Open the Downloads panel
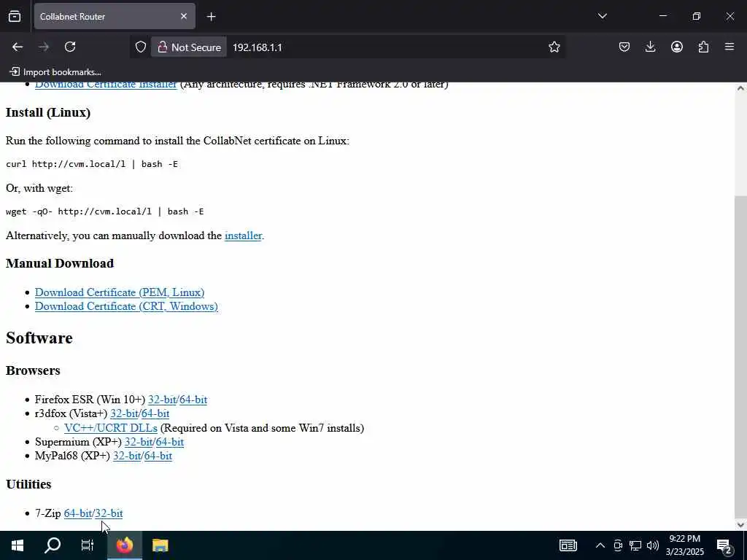747x560 pixels. [650, 47]
